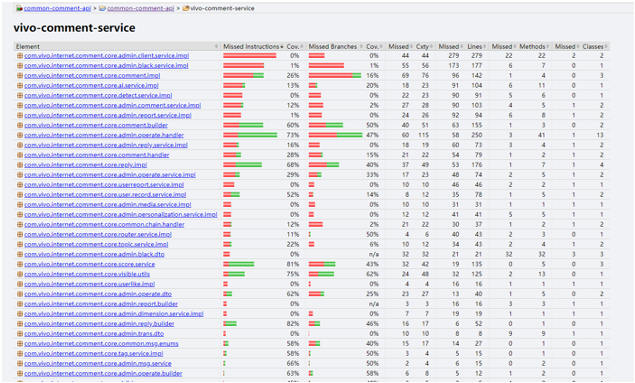Screen dimensions: 635x383
Task: Open the core.admin.operate.builder package link
Action: tap(103, 373)
